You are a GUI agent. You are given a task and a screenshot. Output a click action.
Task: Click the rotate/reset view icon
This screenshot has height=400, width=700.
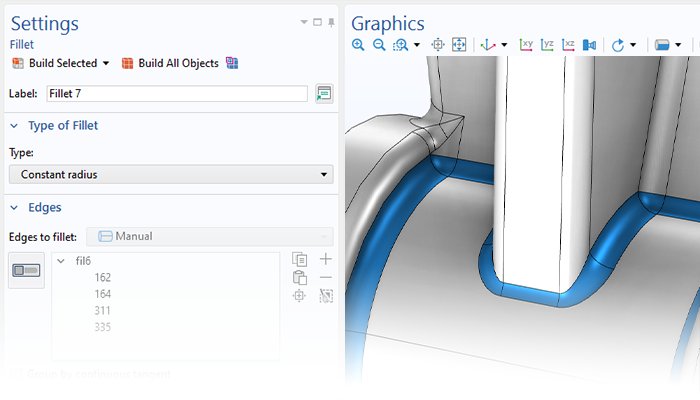pyautogui.click(x=618, y=45)
